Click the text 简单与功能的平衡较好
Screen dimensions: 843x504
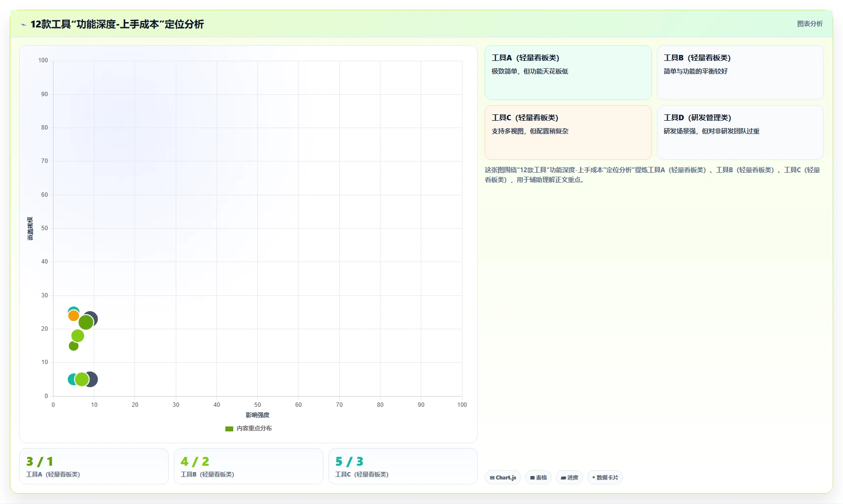(695, 71)
